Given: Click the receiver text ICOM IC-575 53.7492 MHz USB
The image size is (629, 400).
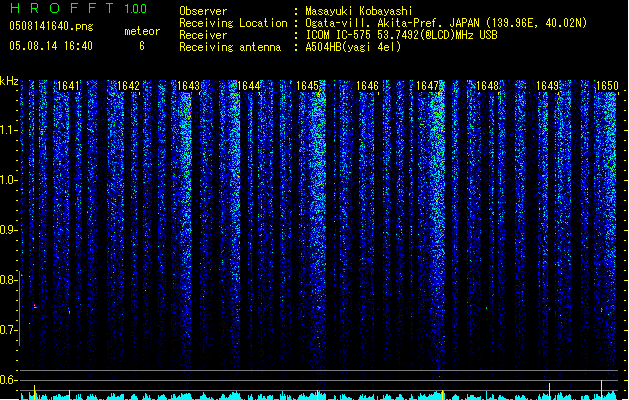Looking at the screenshot, I should [401, 35].
